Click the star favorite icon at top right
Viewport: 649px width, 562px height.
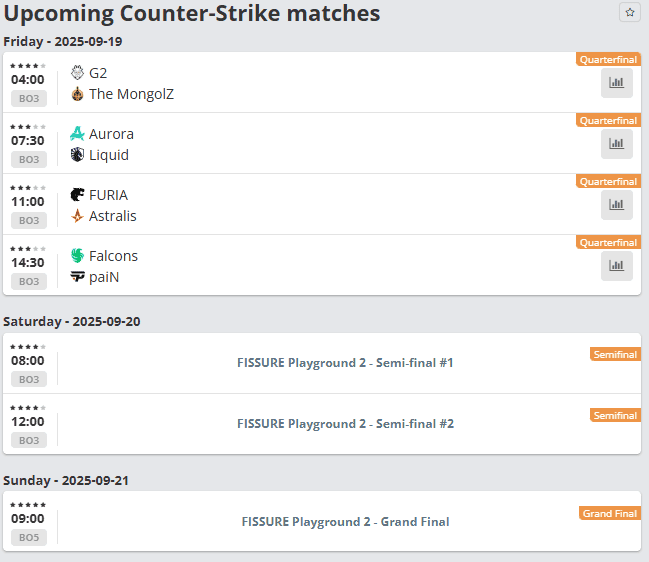point(630,12)
